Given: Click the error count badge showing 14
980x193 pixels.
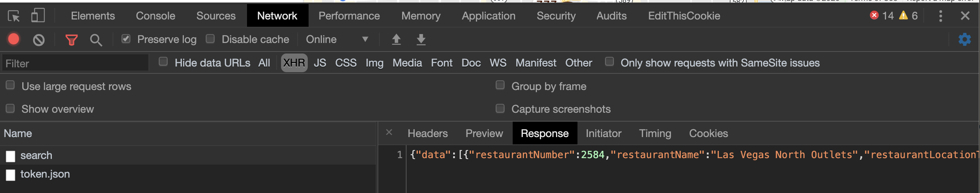Looking at the screenshot, I should 882,16.
